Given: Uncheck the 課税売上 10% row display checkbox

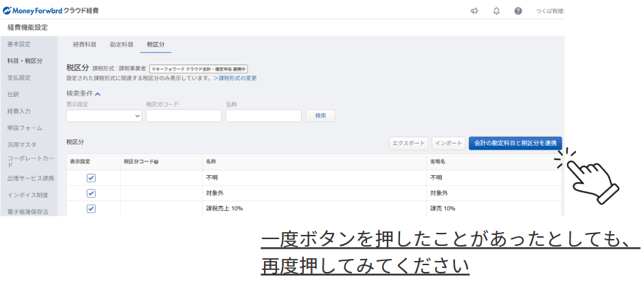Looking at the screenshot, I should (x=91, y=208).
